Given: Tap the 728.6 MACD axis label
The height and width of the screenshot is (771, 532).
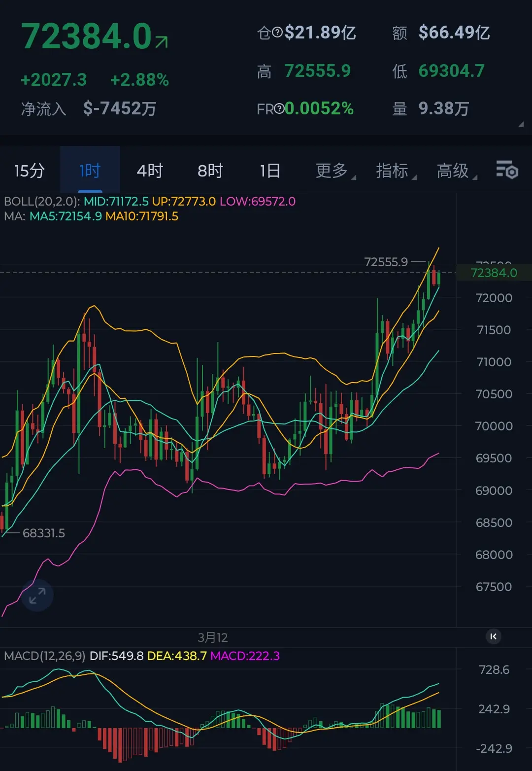Looking at the screenshot, I should [494, 669].
